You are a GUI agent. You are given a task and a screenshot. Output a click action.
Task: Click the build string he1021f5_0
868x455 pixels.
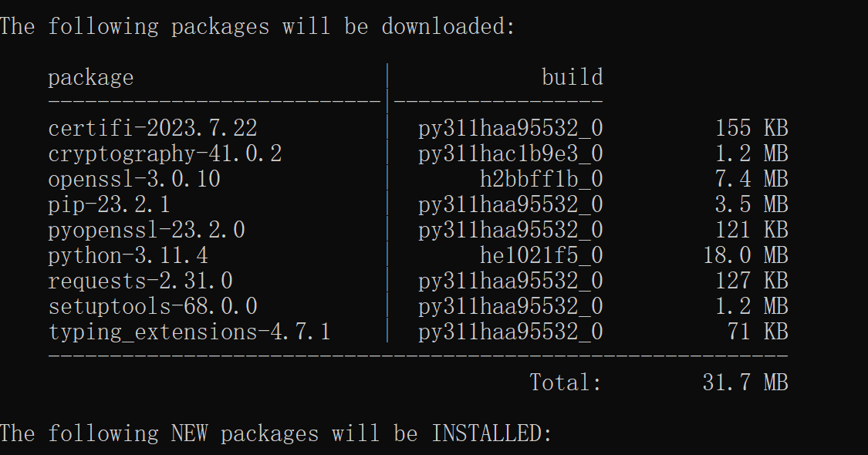(x=542, y=256)
